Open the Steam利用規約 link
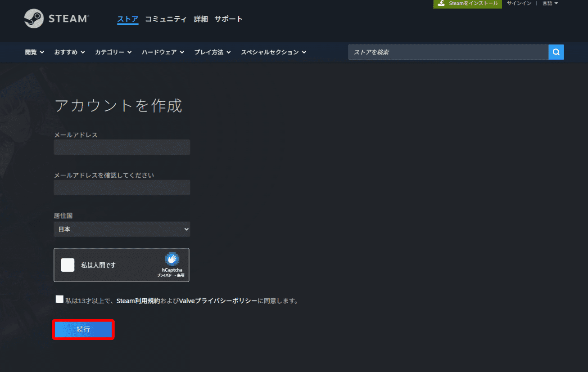This screenshot has height=372, width=588. 138,301
